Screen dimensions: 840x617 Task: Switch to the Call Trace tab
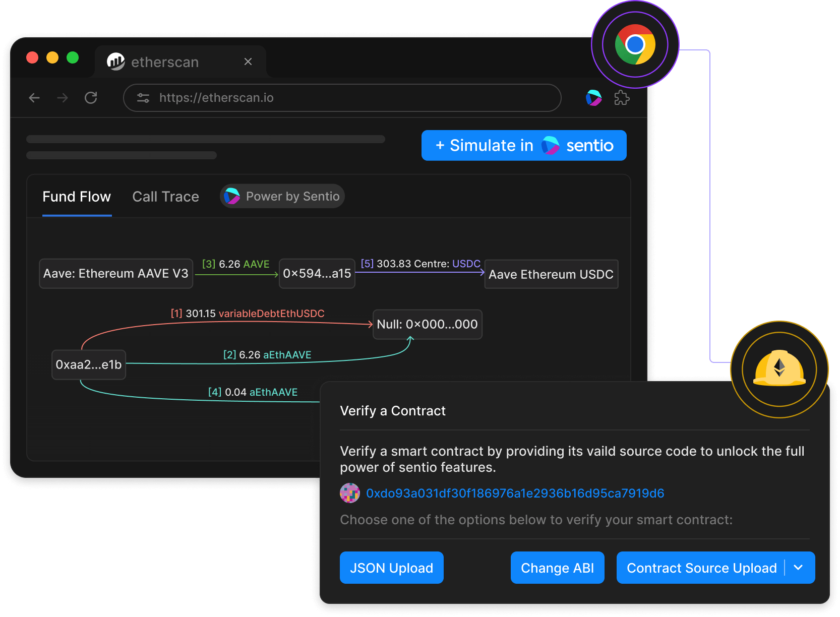click(165, 197)
